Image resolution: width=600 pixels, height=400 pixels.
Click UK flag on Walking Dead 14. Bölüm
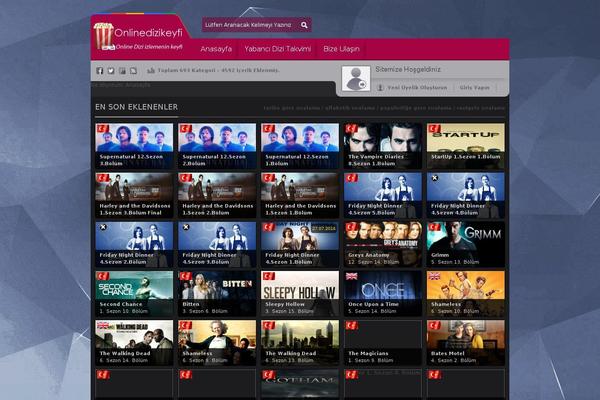103,325
